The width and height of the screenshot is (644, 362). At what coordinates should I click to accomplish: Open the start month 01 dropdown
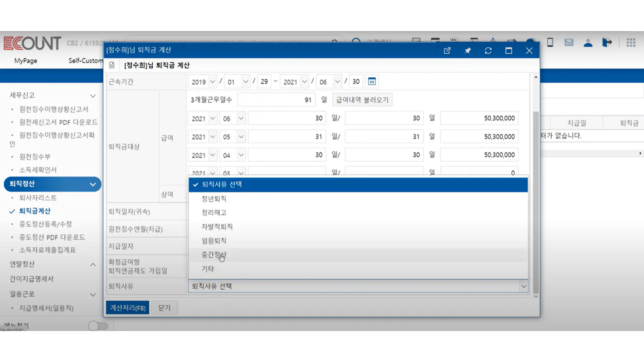(x=237, y=82)
